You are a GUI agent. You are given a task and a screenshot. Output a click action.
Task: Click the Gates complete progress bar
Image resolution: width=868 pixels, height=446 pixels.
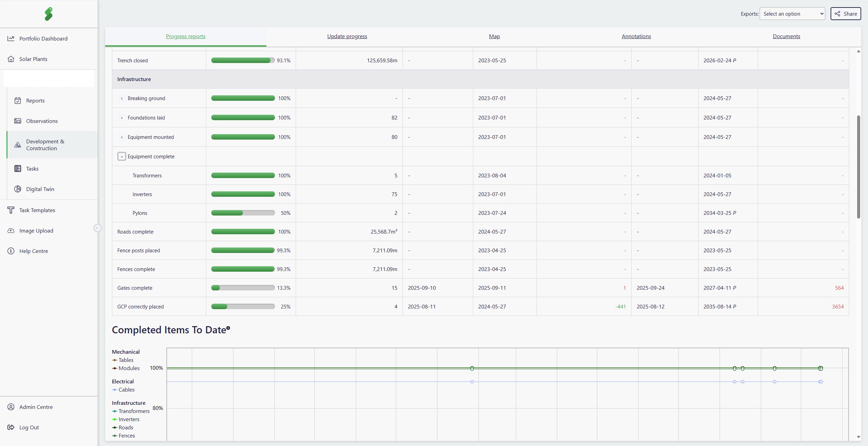click(x=243, y=288)
